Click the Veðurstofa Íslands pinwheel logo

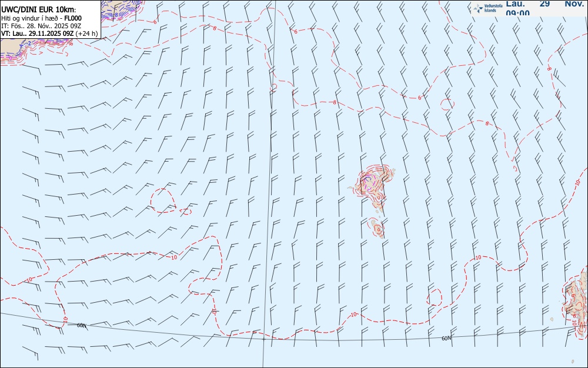(478, 8)
